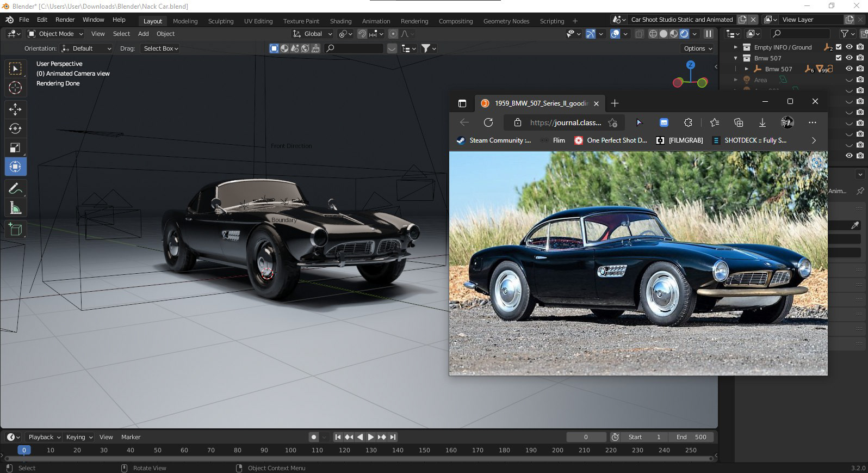Open browser Downloads icon

tap(762, 122)
